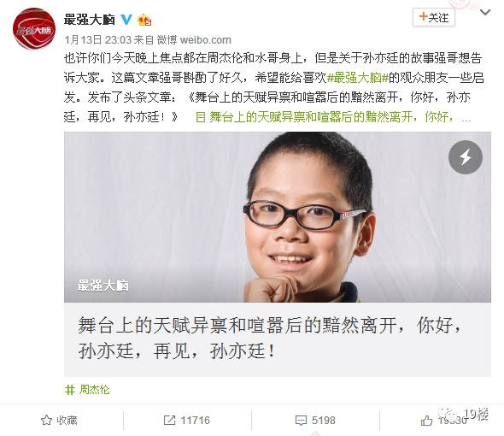Open the article cover photo thumbnail

(278, 217)
